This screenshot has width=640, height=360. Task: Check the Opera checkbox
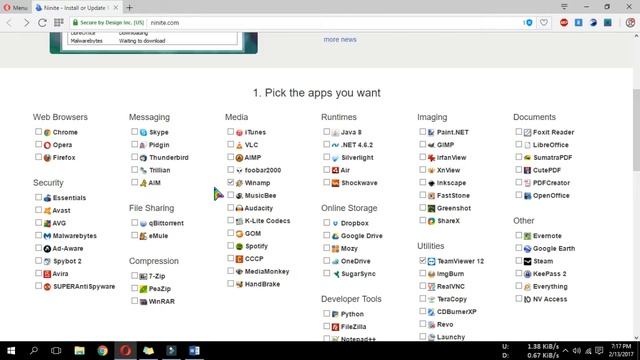38,144
